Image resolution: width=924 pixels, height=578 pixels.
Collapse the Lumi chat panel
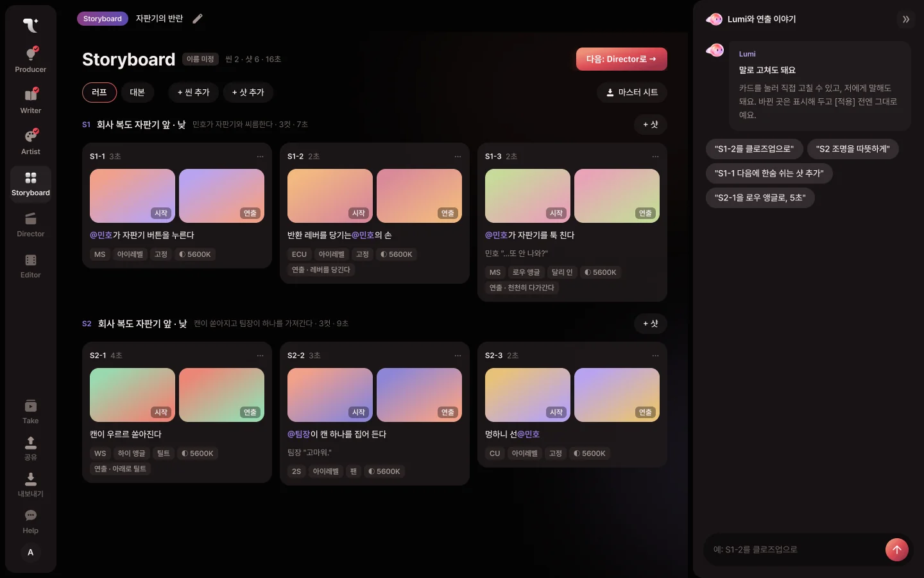pyautogui.click(x=906, y=19)
